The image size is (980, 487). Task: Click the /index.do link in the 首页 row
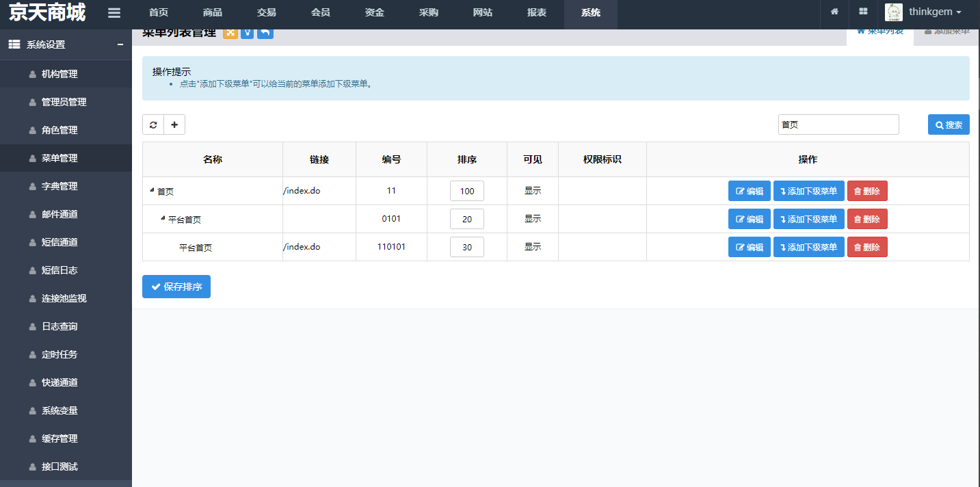[x=302, y=191]
